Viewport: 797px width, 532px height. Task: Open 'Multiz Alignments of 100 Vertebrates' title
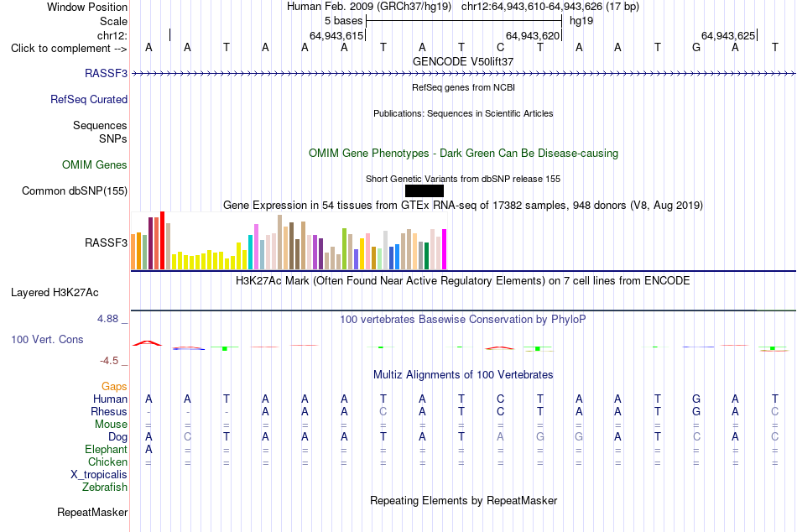coord(463,375)
